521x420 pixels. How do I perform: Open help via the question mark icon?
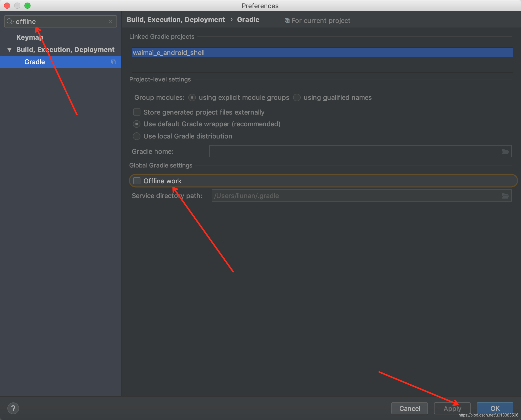[13, 408]
